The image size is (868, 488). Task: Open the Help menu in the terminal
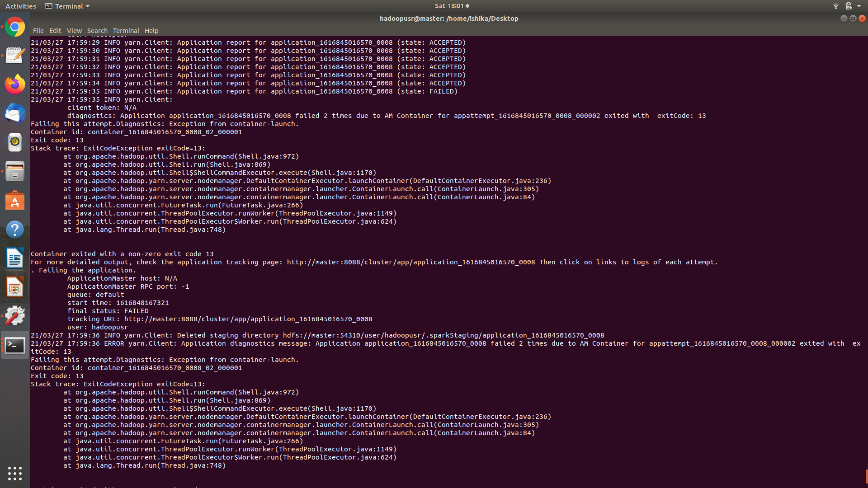coord(151,31)
